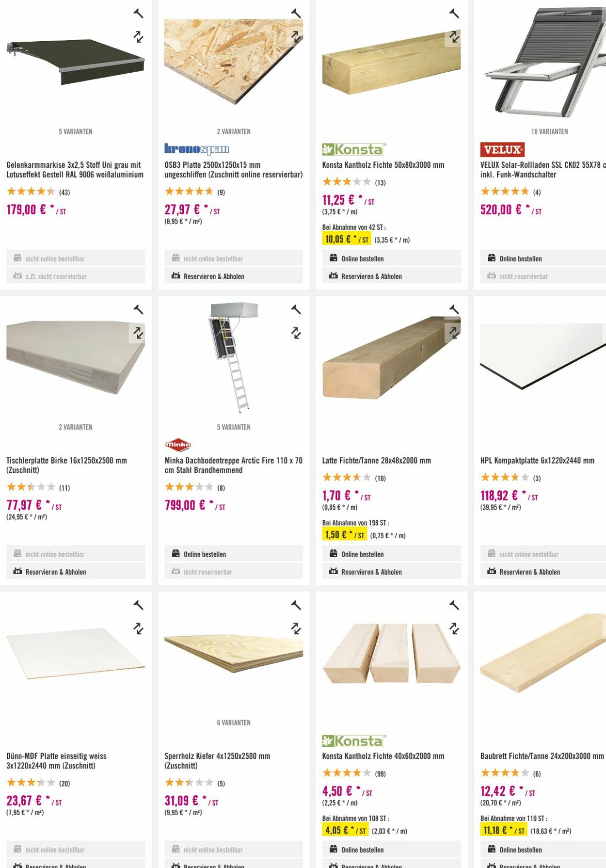Open the star rating reviews of the OSB3 Platte
606x868 pixels.
[188, 191]
